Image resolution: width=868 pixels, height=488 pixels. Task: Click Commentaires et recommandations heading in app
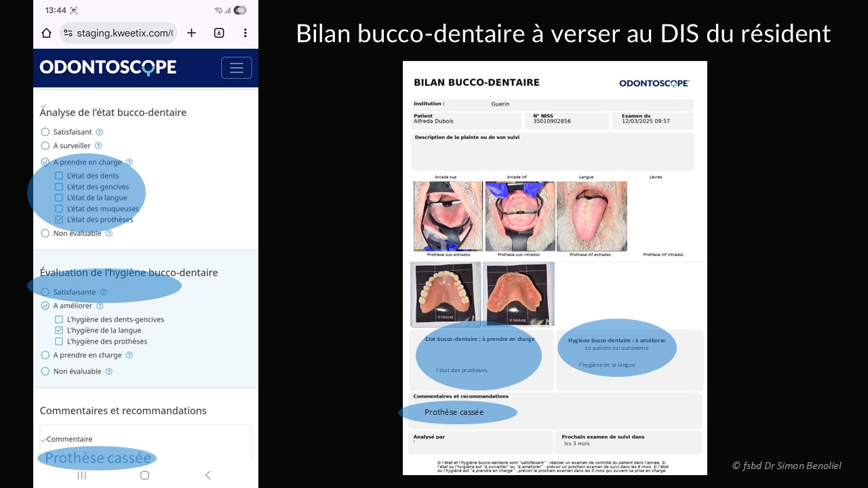tap(123, 411)
